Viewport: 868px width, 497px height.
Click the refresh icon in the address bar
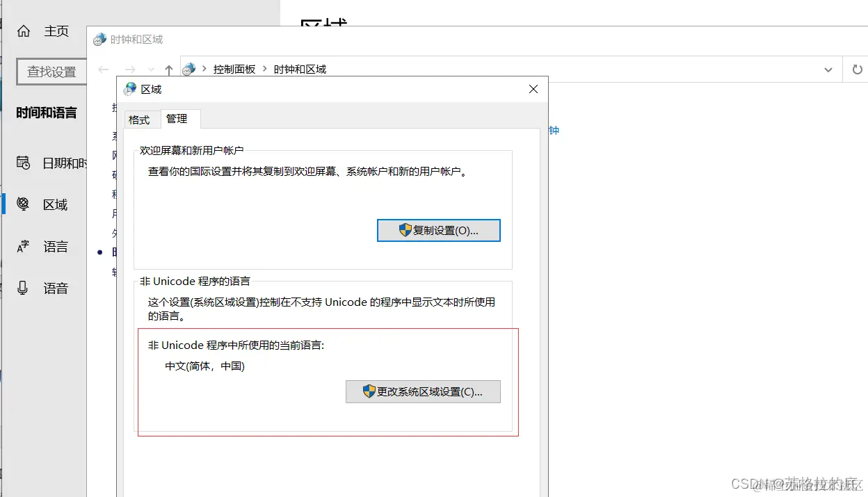click(x=857, y=69)
